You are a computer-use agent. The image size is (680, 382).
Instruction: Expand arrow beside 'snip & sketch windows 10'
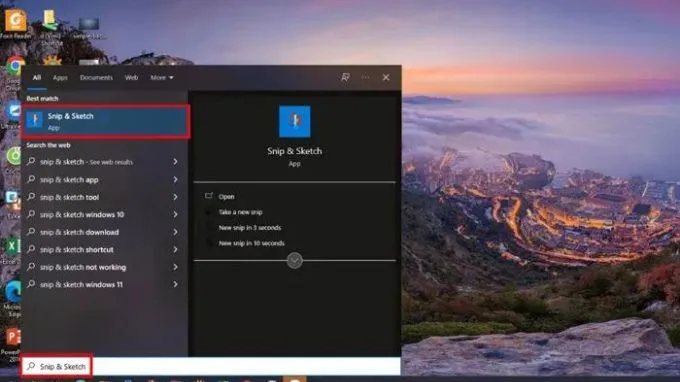(176, 215)
